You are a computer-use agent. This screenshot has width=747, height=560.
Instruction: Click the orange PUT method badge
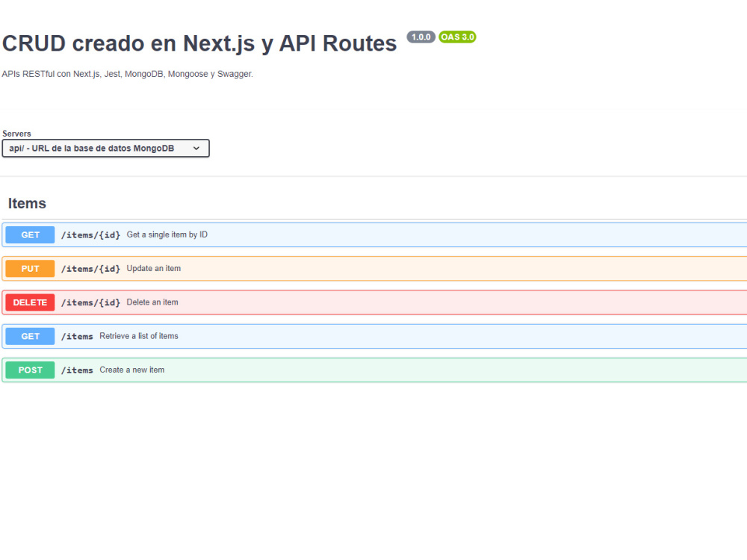pos(30,269)
